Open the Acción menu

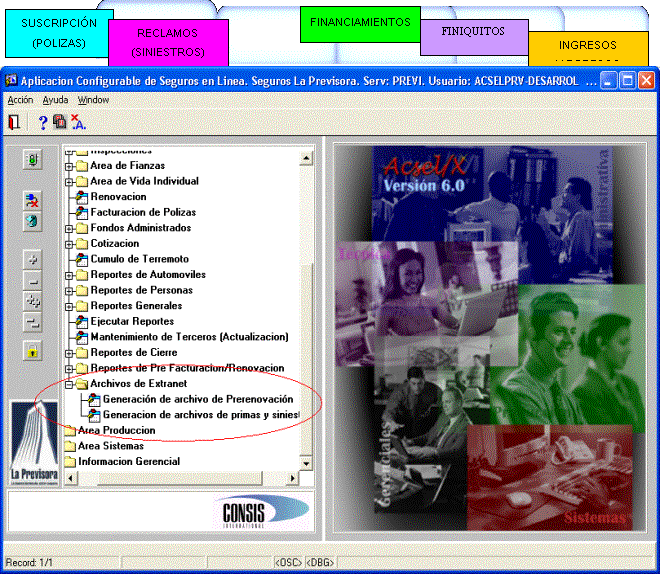coord(20,100)
